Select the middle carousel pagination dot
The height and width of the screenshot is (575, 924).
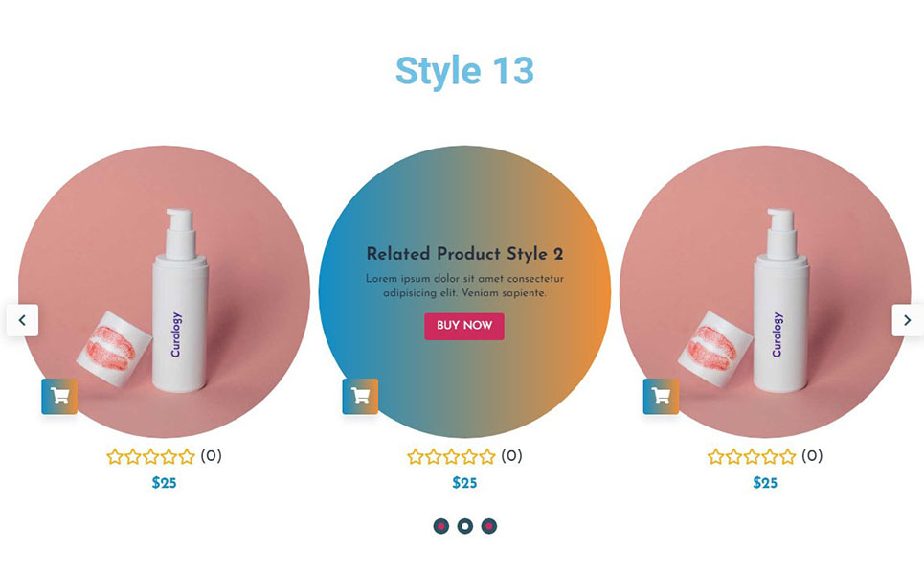click(465, 526)
